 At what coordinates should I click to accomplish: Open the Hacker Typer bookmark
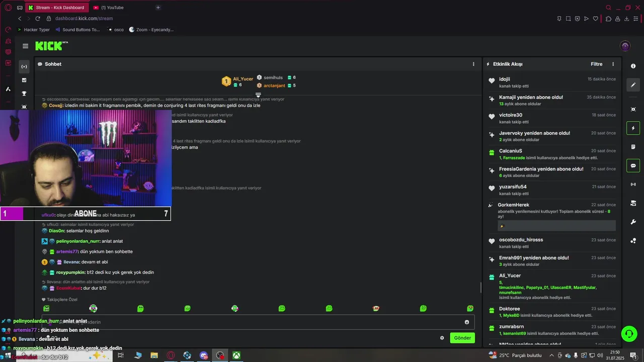[x=33, y=30]
